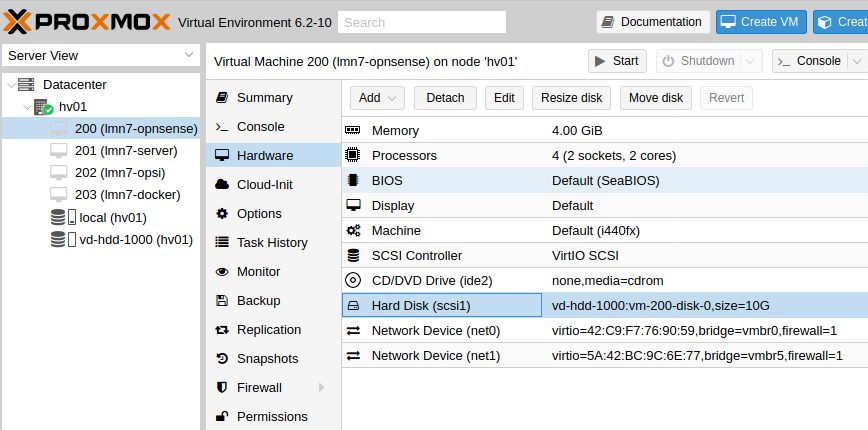This screenshot has width=868, height=430.
Task: Expand the Firewall submenu arrow
Action: [322, 387]
